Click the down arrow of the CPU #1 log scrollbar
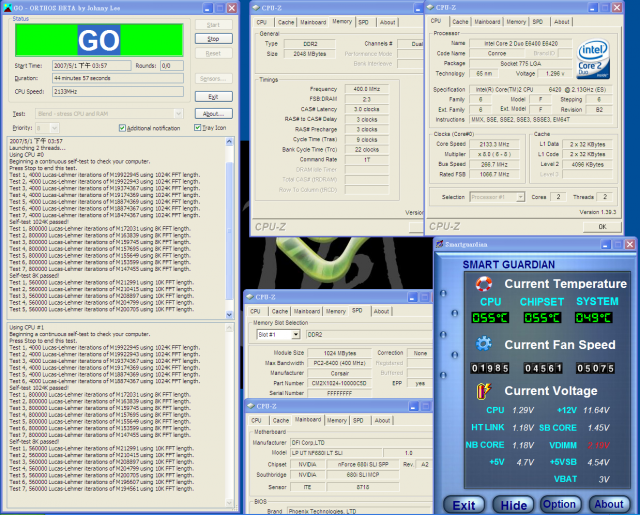The width and height of the screenshot is (640, 515). click(229, 503)
